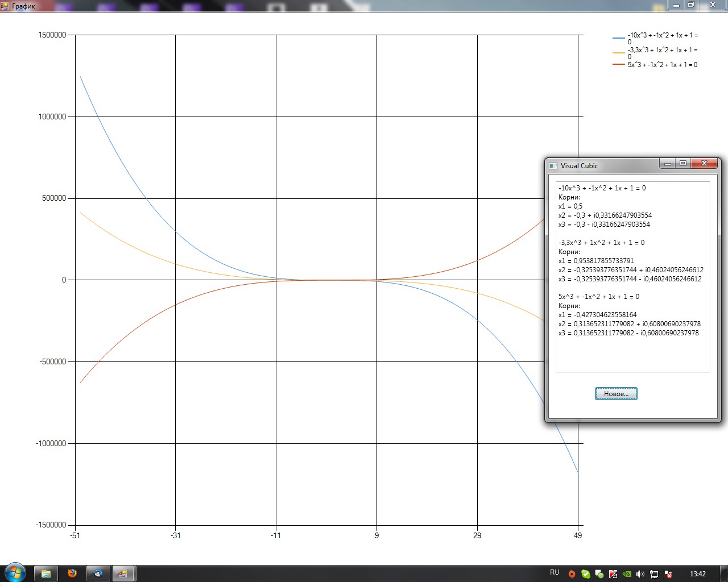Viewport: 728px width, 582px height.
Task: Click inside the roots results text box
Action: (x=633, y=277)
